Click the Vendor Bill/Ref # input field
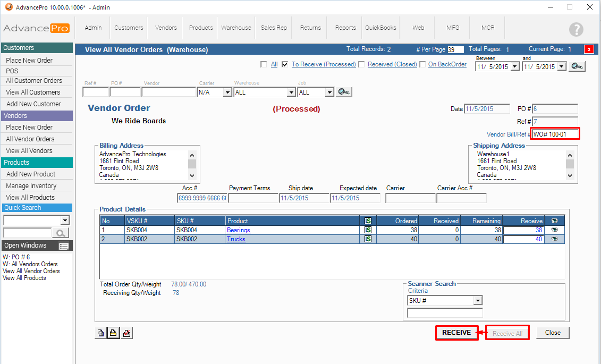601x364 pixels. [x=554, y=134]
